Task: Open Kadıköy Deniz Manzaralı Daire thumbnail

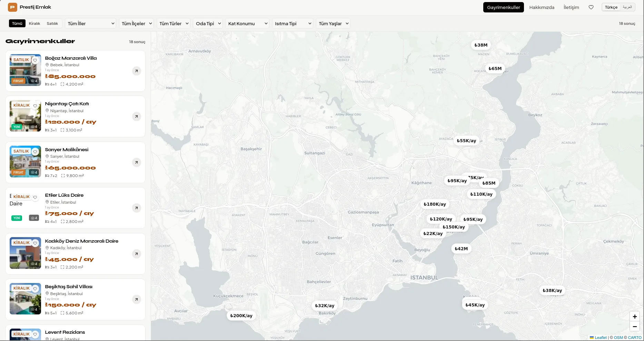Action: click(25, 253)
